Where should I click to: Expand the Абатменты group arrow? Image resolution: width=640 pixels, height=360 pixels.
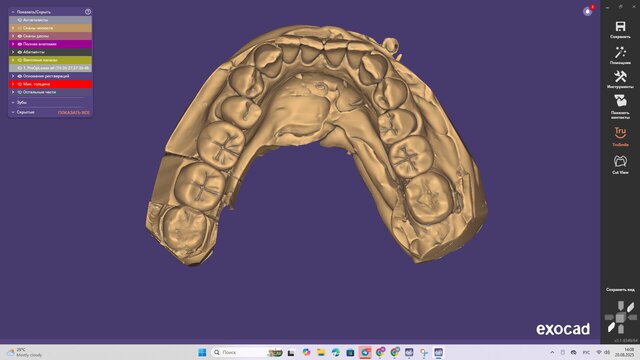tap(13, 52)
